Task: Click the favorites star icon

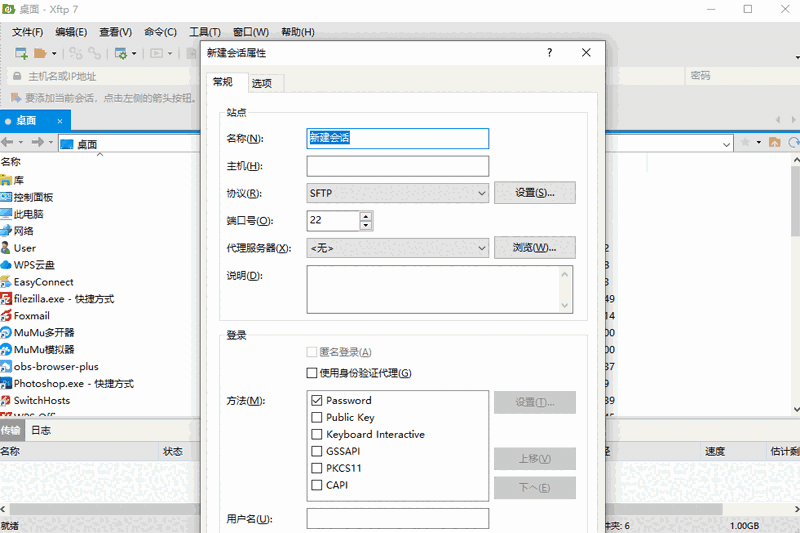Action: pos(745,142)
